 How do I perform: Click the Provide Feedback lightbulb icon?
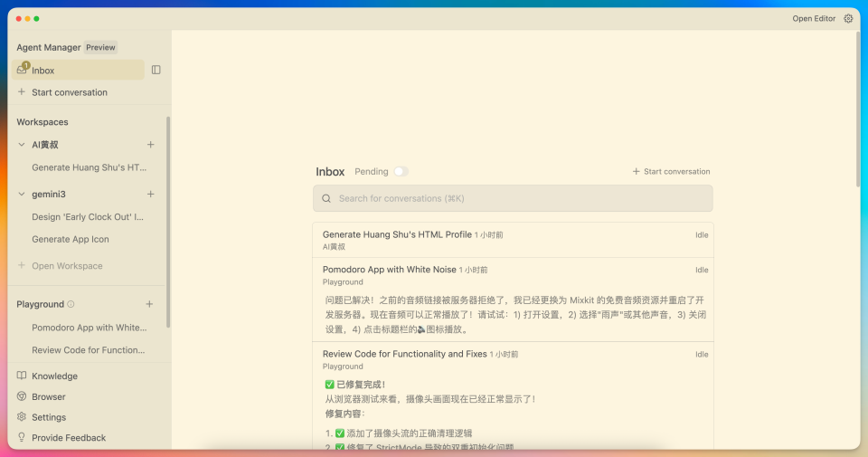(22, 437)
